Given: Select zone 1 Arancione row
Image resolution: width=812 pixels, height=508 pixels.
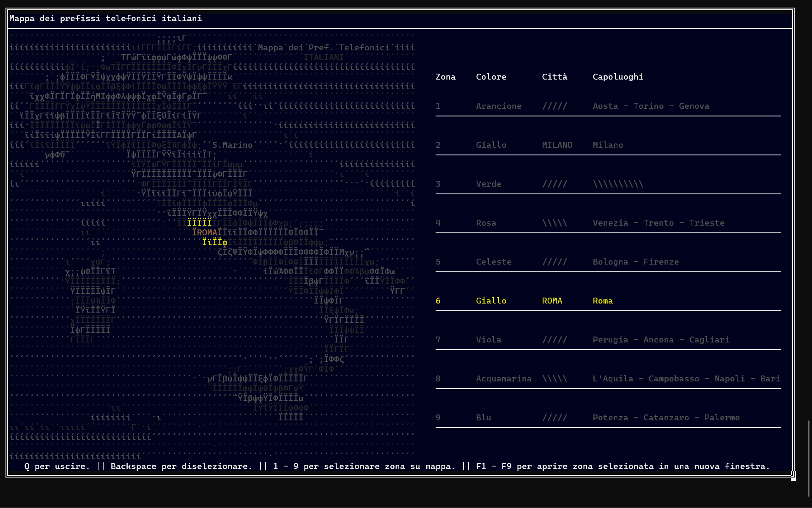Looking at the screenshot, I should tap(499, 106).
